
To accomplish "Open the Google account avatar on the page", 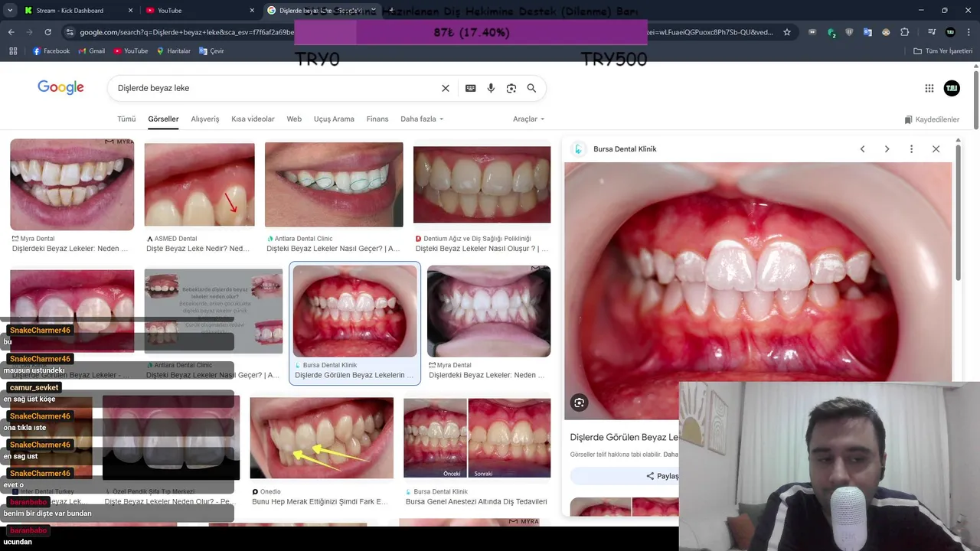I will tap(952, 88).
